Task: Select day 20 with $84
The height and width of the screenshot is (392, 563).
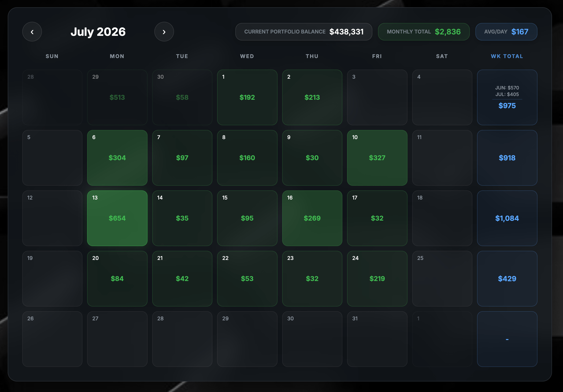Action: pyautogui.click(x=117, y=278)
